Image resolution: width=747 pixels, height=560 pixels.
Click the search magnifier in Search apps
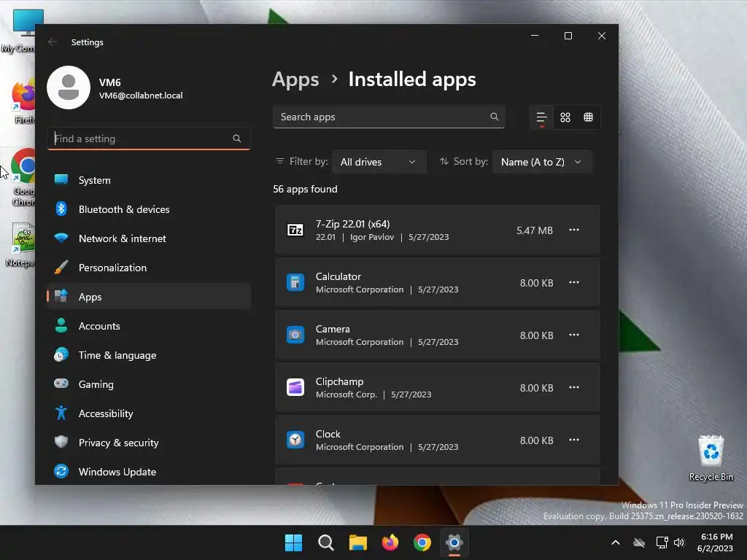494,117
